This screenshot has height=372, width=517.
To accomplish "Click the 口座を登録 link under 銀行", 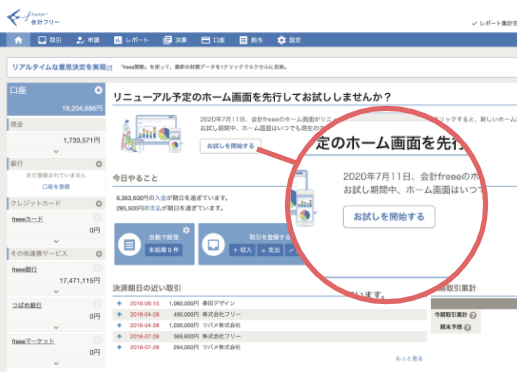I will [56, 187].
